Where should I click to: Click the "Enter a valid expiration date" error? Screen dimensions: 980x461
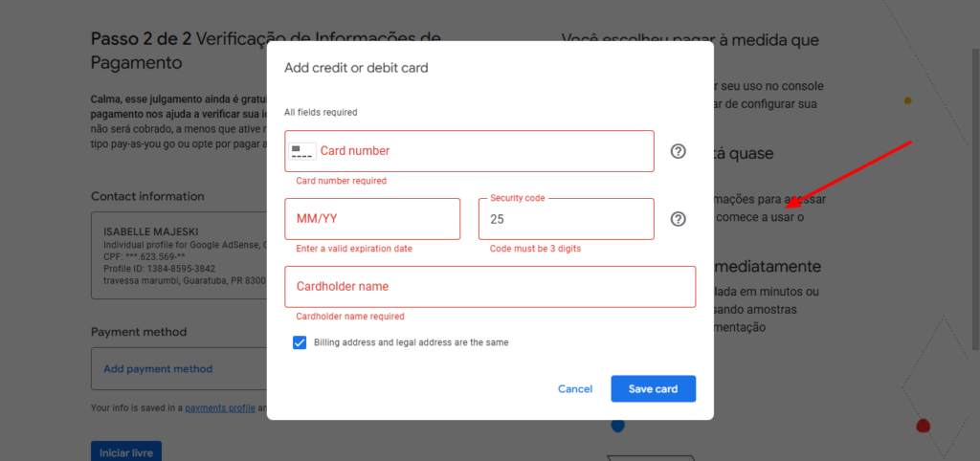pyautogui.click(x=354, y=249)
